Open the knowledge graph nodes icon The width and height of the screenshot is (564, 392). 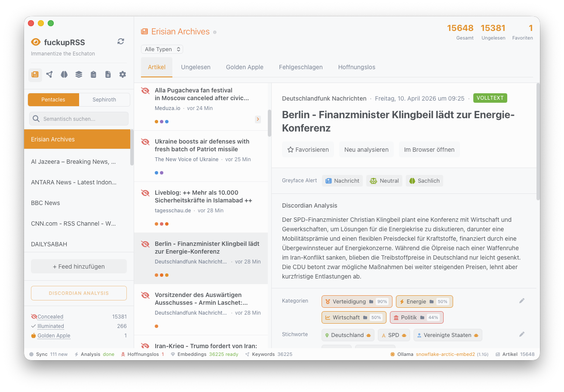(x=49, y=74)
